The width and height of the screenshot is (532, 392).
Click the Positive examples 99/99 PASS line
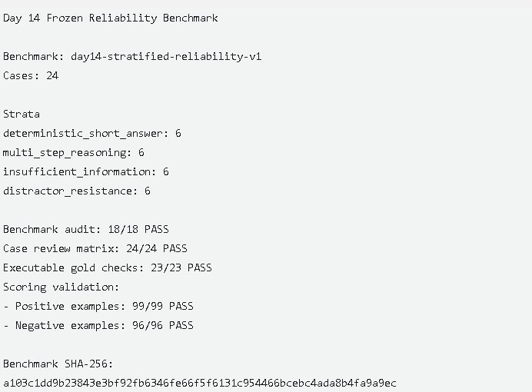98,306
